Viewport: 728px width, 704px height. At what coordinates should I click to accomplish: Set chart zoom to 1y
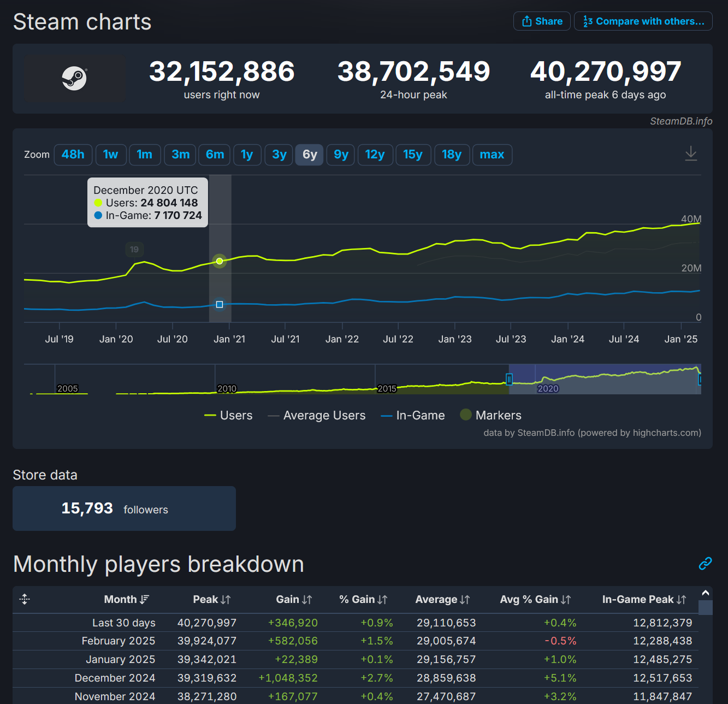247,155
